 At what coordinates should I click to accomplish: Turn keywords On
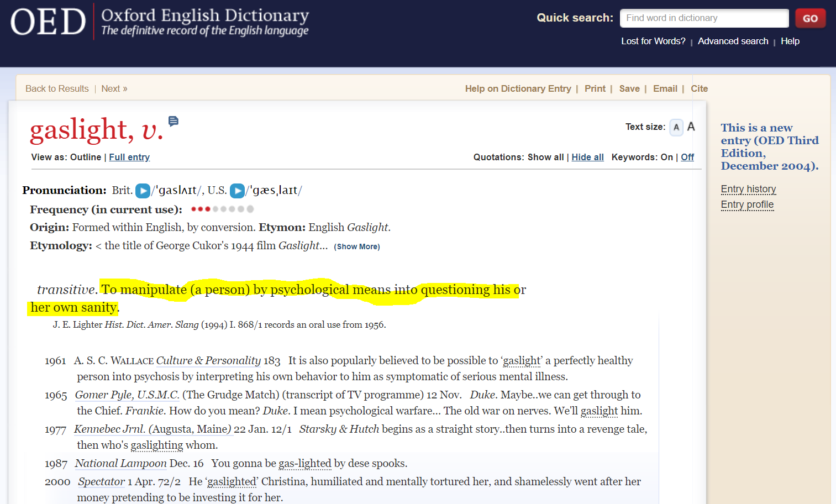coord(667,157)
